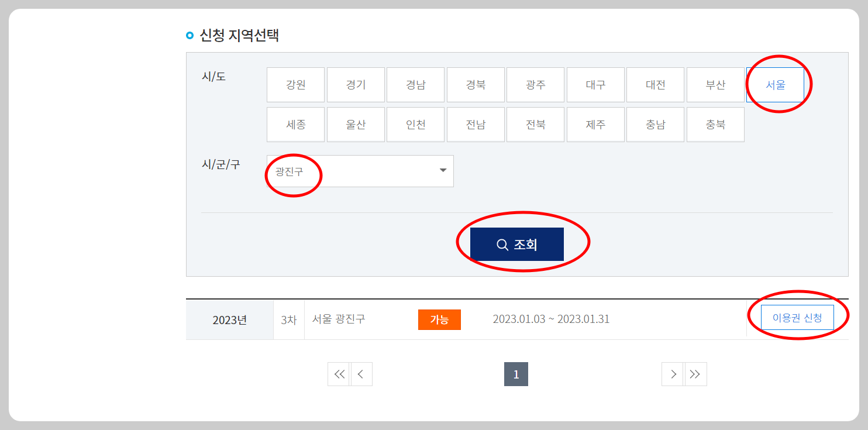Open 시/군/구 dropdown showing 광진구
This screenshot has width=868, height=430.
(360, 171)
